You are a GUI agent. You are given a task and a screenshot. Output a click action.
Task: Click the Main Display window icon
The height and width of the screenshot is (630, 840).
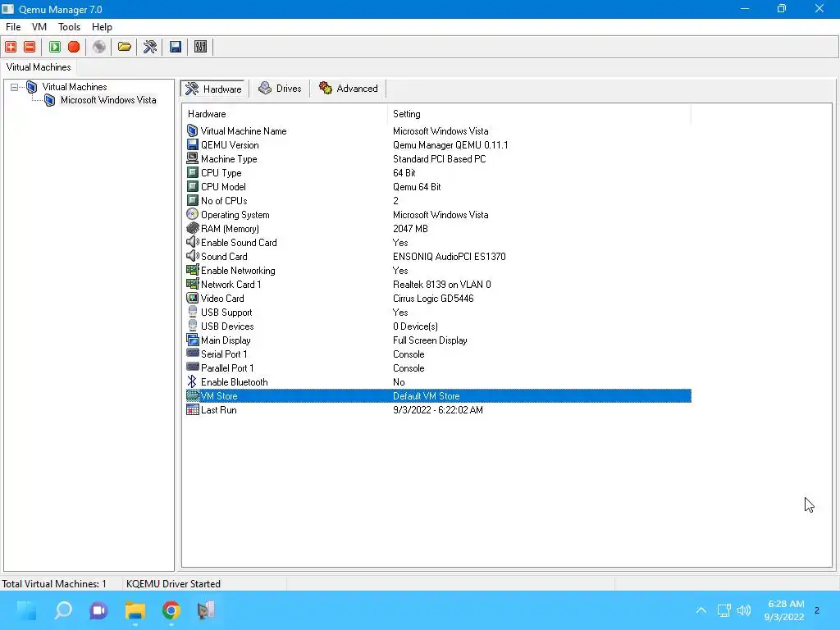click(x=192, y=340)
